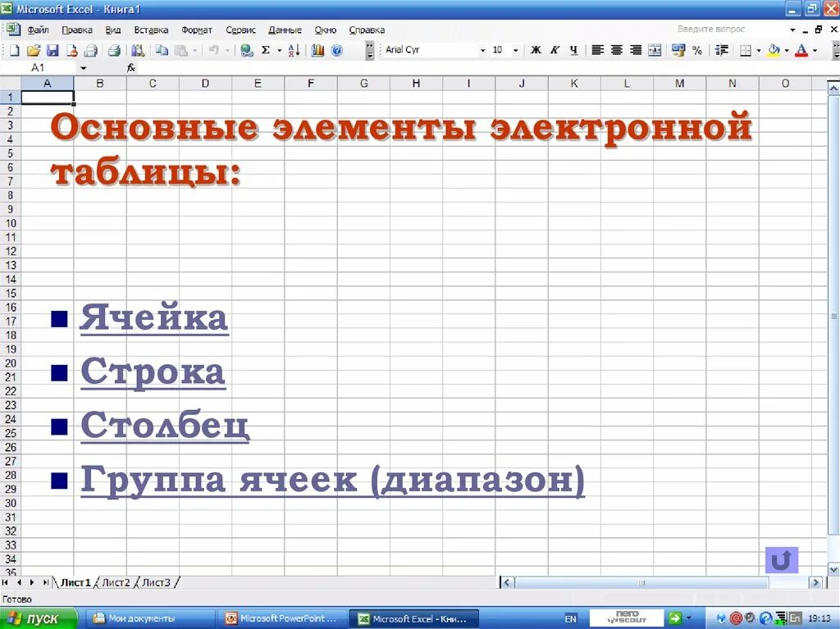Merge and center cells icon
The image size is (840, 629).
[655, 50]
